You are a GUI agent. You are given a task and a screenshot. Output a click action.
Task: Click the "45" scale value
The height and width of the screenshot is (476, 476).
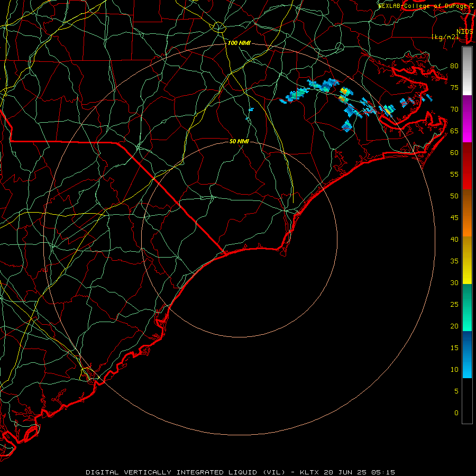pos(454,218)
